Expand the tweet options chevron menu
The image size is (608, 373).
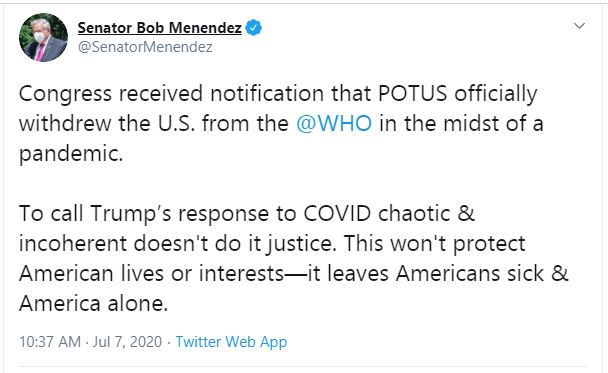(x=579, y=26)
